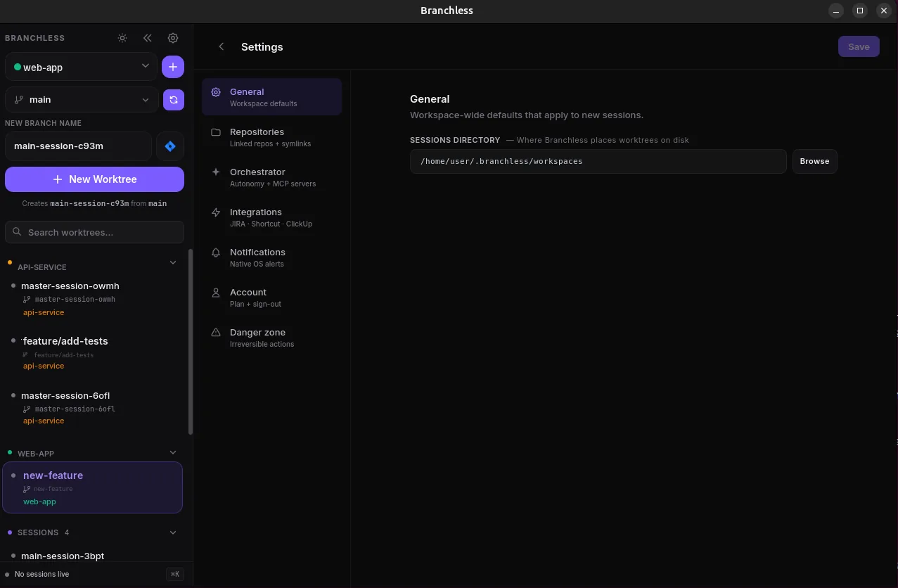The height and width of the screenshot is (588, 898).
Task: Toggle the light/dark theme sun icon
Action: point(122,38)
